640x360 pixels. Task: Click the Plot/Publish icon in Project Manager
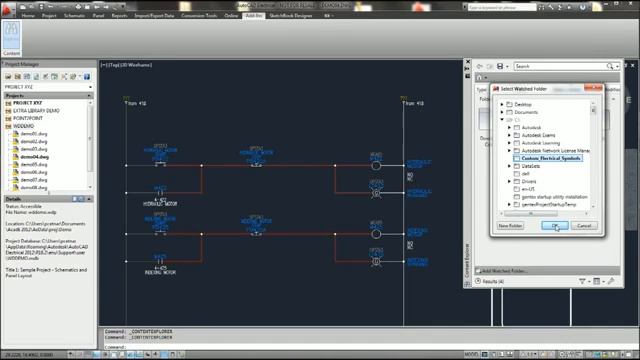pyautogui.click(x=74, y=77)
